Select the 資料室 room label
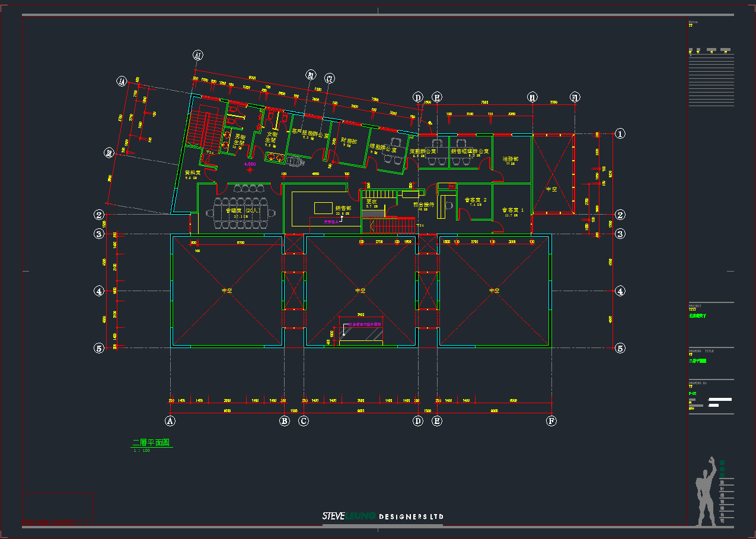 click(x=193, y=173)
